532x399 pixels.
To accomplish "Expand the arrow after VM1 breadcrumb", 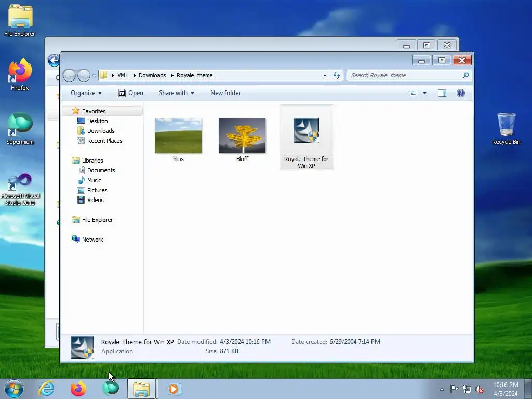I will 134,75.
